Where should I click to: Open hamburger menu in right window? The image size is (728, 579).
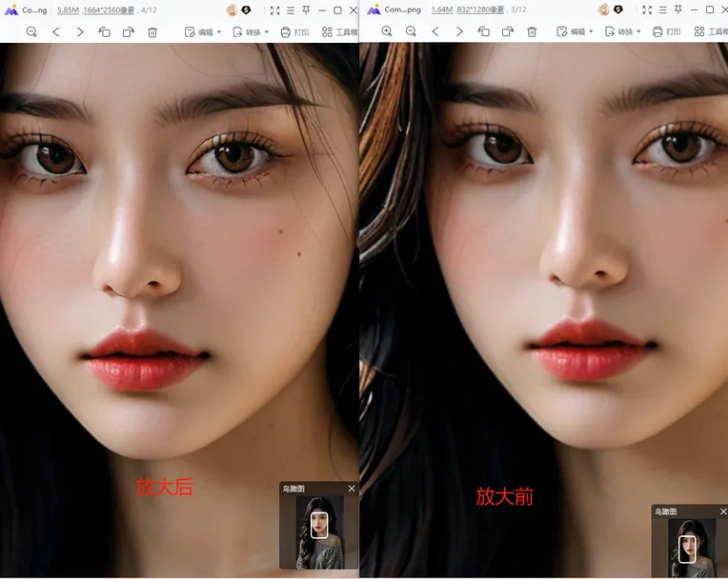pyautogui.click(x=662, y=10)
